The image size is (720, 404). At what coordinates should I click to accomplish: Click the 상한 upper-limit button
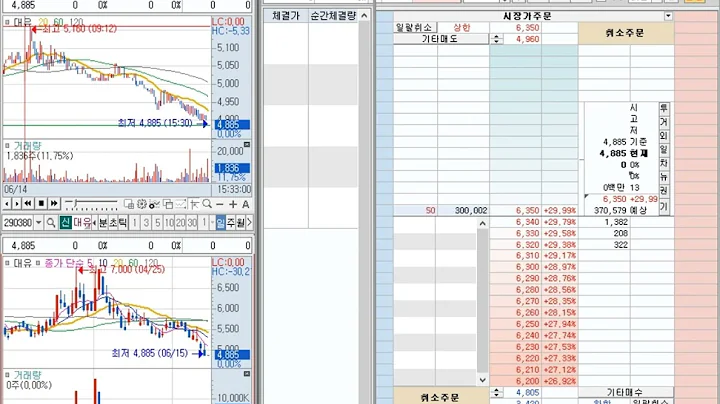tap(462, 28)
